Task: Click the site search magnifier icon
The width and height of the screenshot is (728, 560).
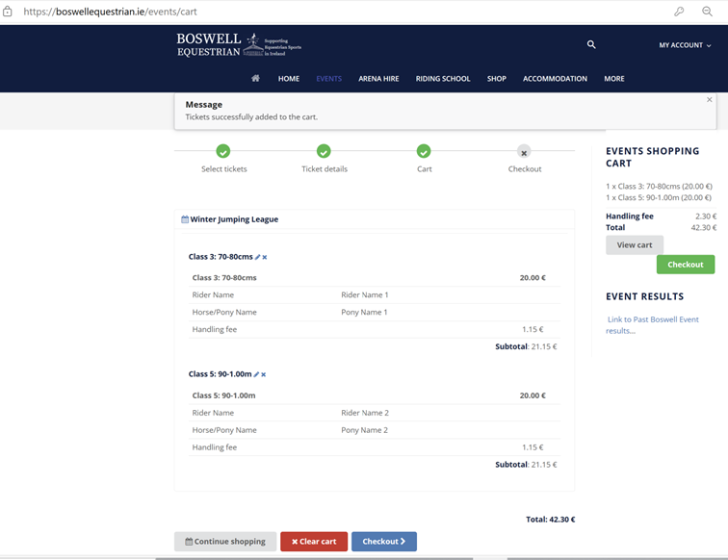Action: point(591,44)
